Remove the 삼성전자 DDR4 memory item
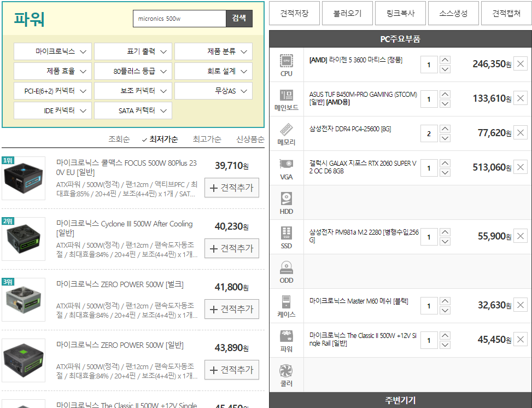The height and width of the screenshot is (408, 532). pos(521,133)
